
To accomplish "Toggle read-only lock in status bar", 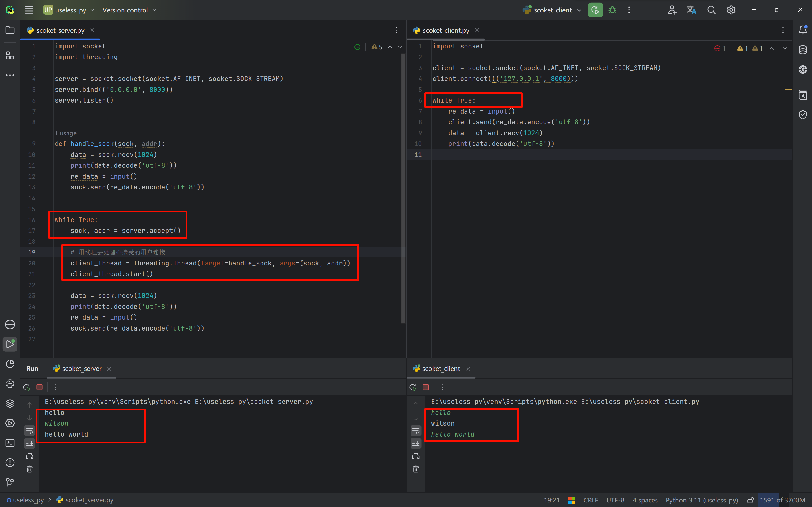I will [750, 500].
